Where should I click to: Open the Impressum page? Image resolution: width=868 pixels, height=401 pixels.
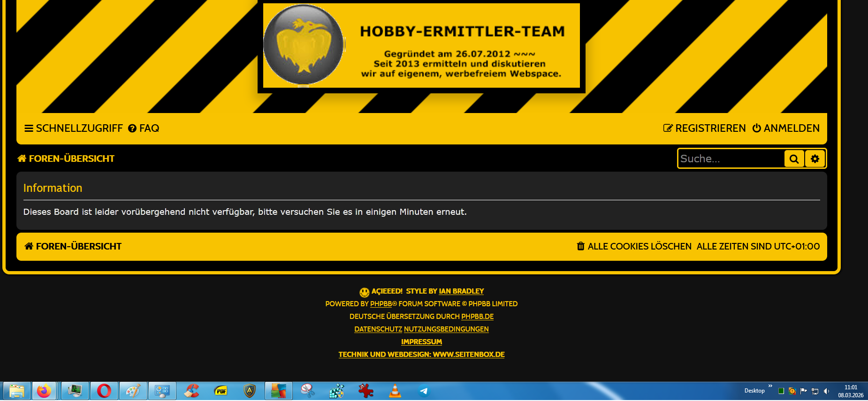[421, 342]
